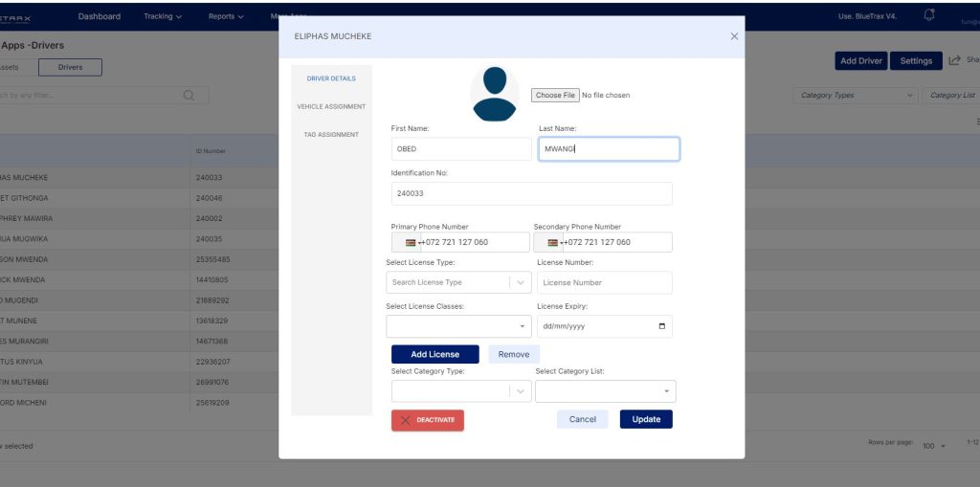Switch to the Tag Assignment tab
The height and width of the screenshot is (487, 980).
[331, 134]
